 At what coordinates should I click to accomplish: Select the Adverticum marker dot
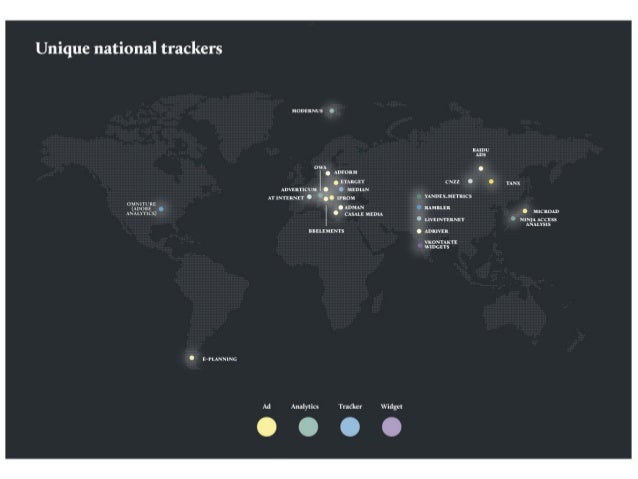tap(326, 189)
